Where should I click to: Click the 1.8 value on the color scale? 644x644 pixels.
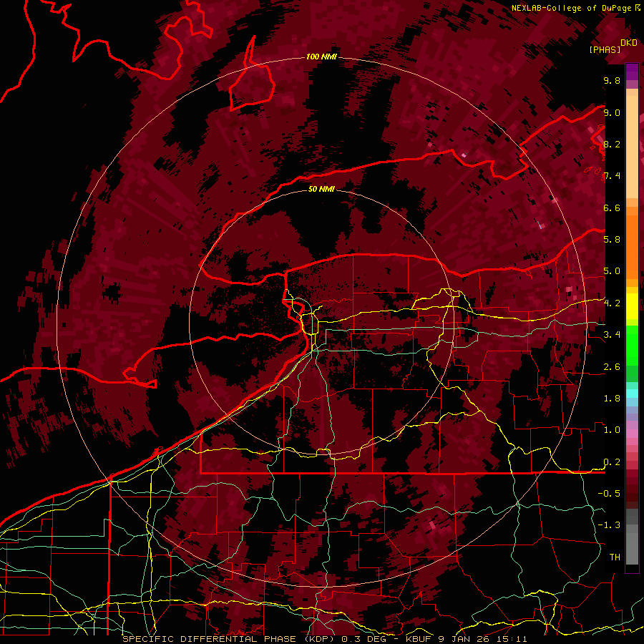(612, 398)
